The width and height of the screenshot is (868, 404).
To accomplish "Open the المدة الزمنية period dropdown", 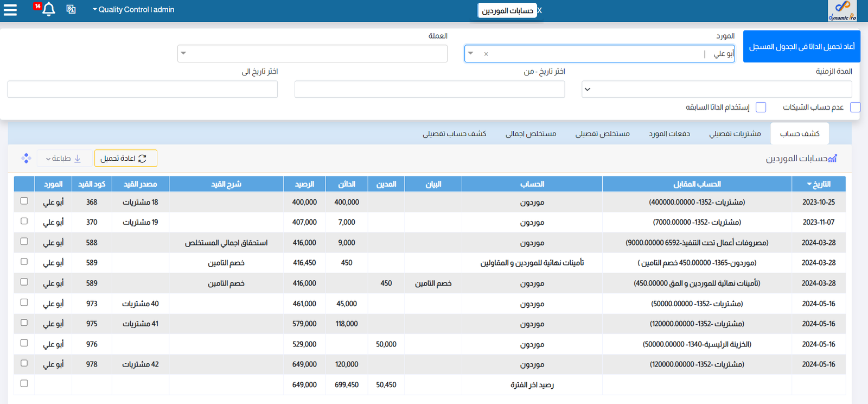I will (x=588, y=89).
